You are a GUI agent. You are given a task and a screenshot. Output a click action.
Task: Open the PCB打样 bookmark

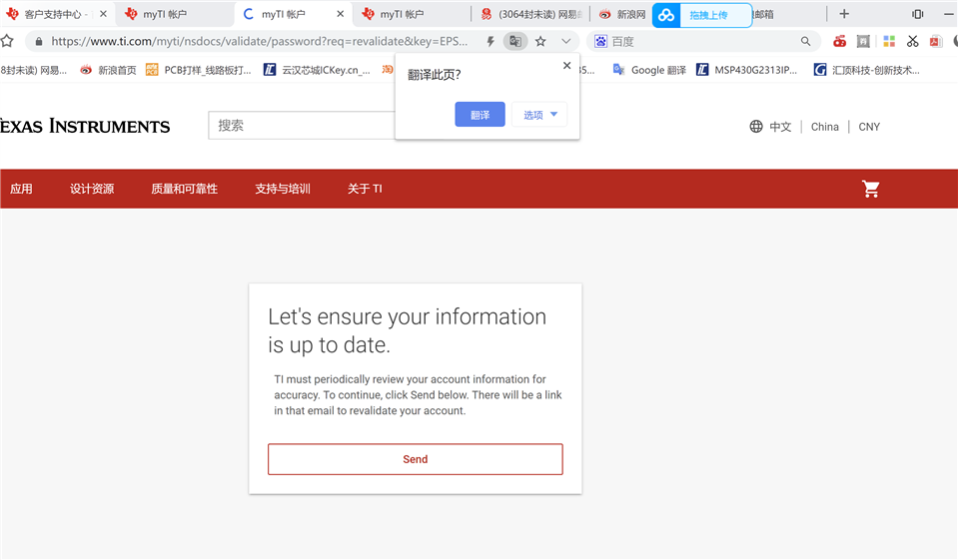pyautogui.click(x=199, y=70)
